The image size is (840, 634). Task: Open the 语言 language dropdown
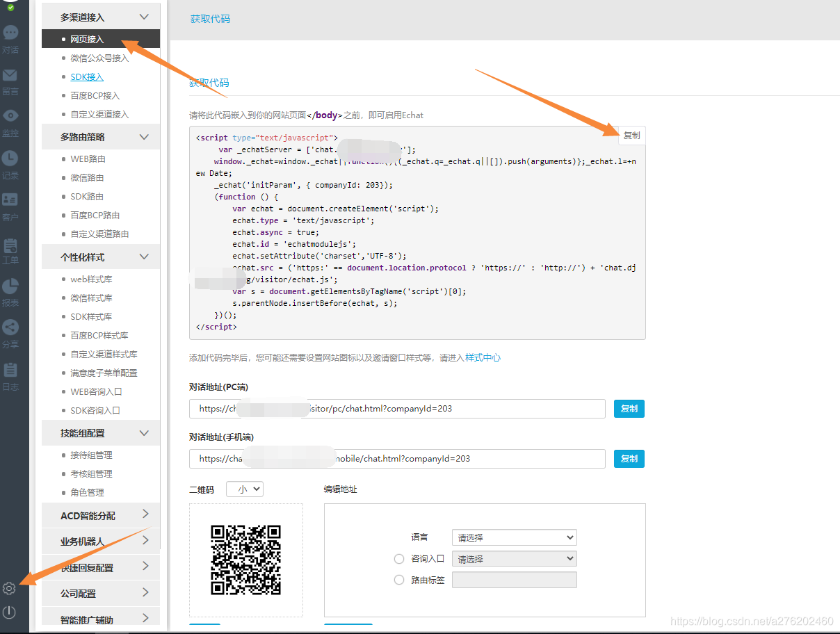(x=514, y=537)
